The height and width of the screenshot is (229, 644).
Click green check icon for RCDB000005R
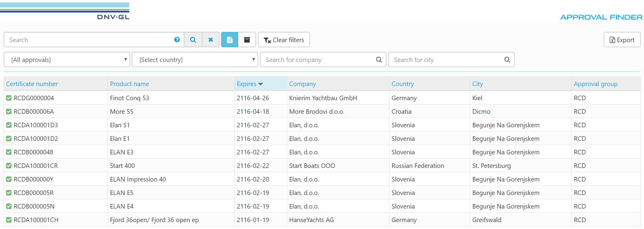click(9, 193)
